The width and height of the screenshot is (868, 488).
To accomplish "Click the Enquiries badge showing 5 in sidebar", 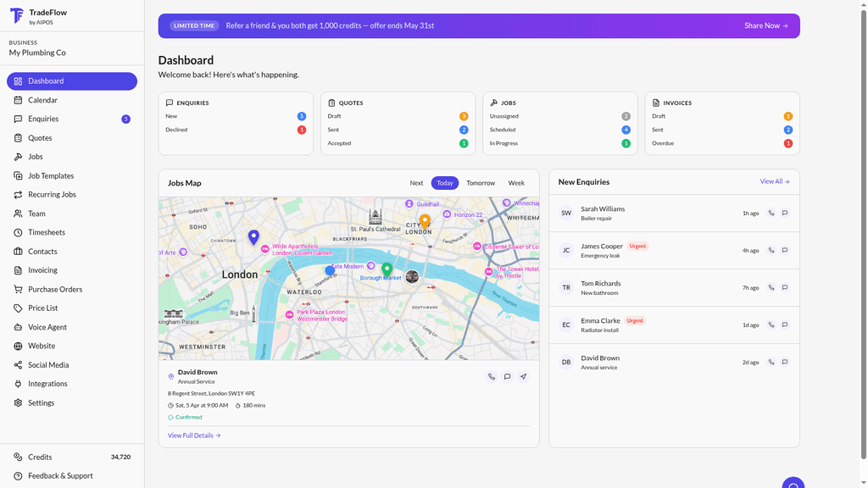I will pos(125,119).
